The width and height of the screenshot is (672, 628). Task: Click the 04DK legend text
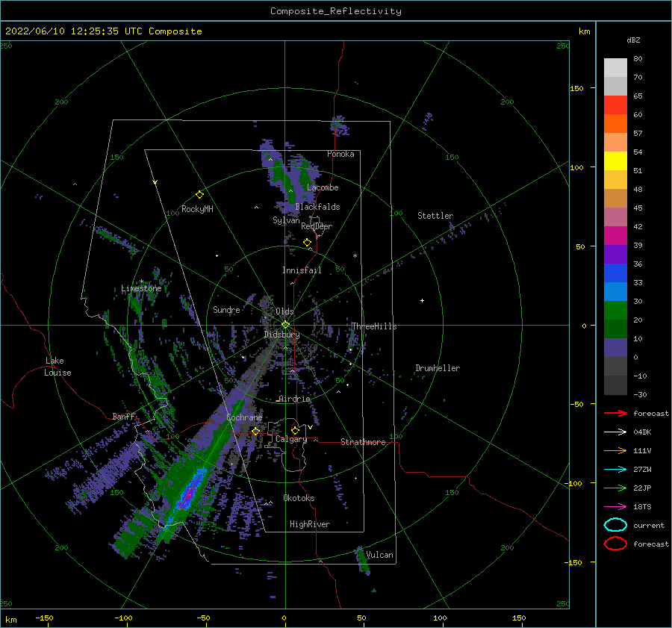642,432
